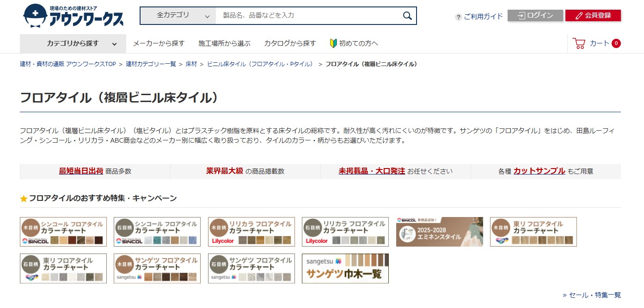
Task: Open the シンコール 木目柄 color chart banner
Action: [x=63, y=232]
